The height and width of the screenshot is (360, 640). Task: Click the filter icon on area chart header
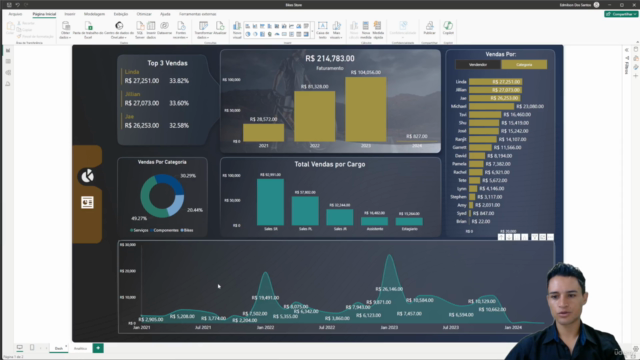tap(534, 237)
